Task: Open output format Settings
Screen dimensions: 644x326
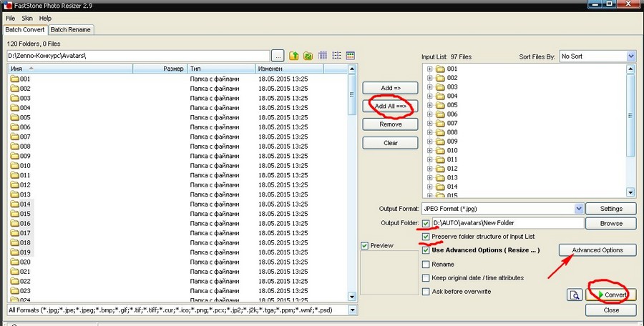Action: click(x=611, y=209)
